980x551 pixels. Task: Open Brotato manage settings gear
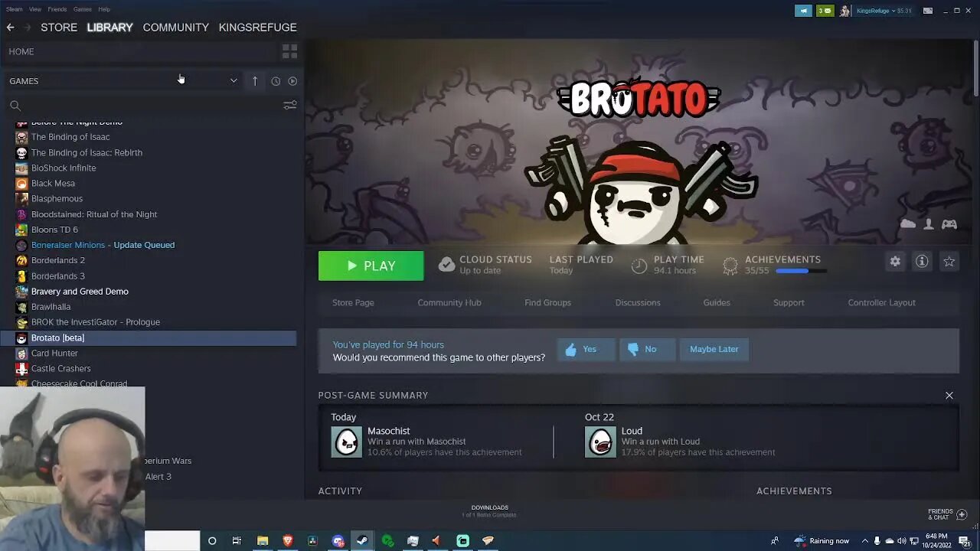(895, 262)
